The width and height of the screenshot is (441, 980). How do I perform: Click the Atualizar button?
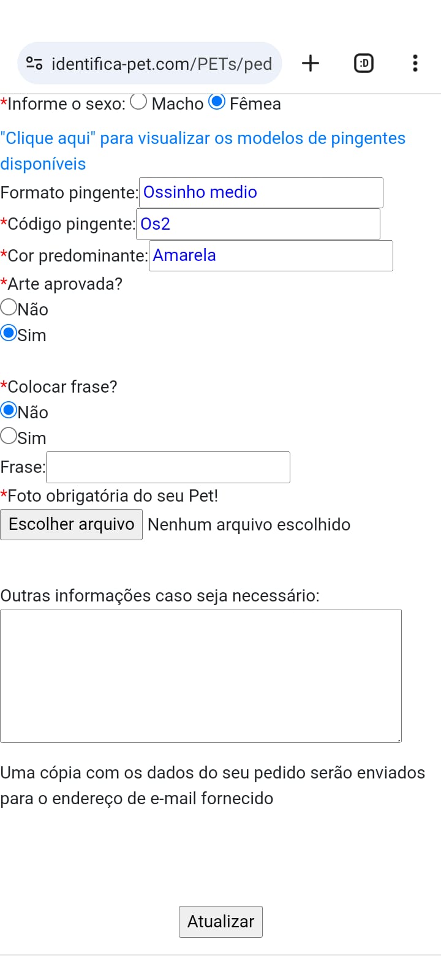[x=221, y=922]
